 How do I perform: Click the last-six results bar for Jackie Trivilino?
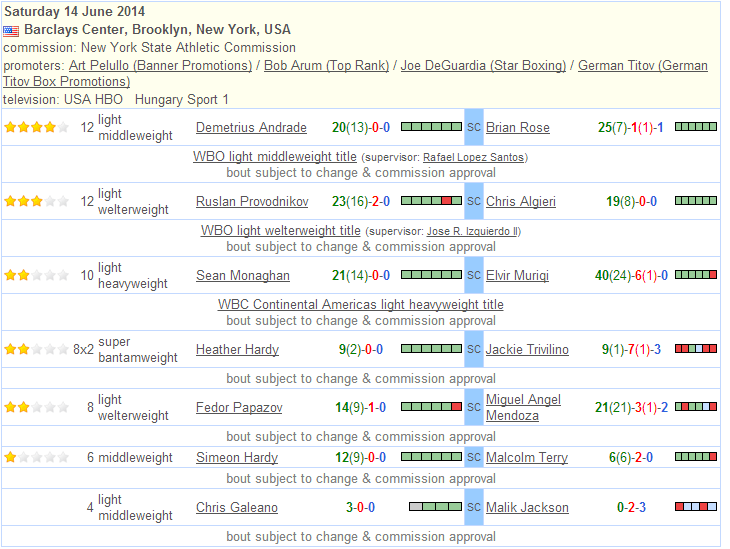coord(696,349)
